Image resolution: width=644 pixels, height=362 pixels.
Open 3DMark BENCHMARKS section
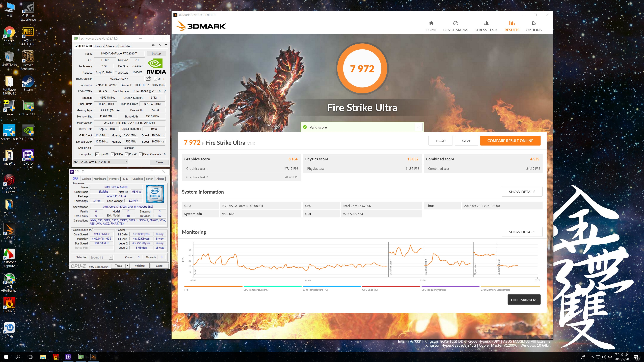pyautogui.click(x=455, y=26)
